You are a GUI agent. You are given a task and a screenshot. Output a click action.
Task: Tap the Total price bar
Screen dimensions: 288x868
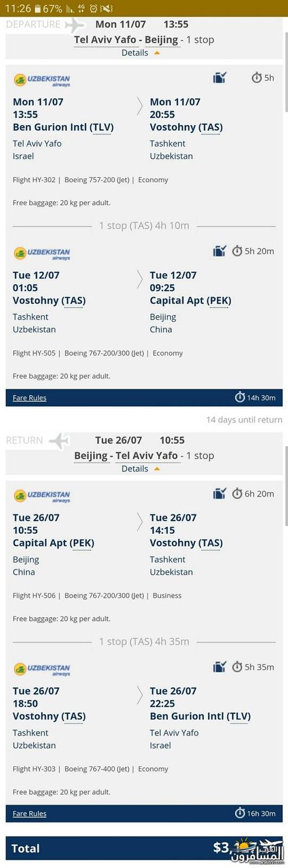[x=144, y=848]
